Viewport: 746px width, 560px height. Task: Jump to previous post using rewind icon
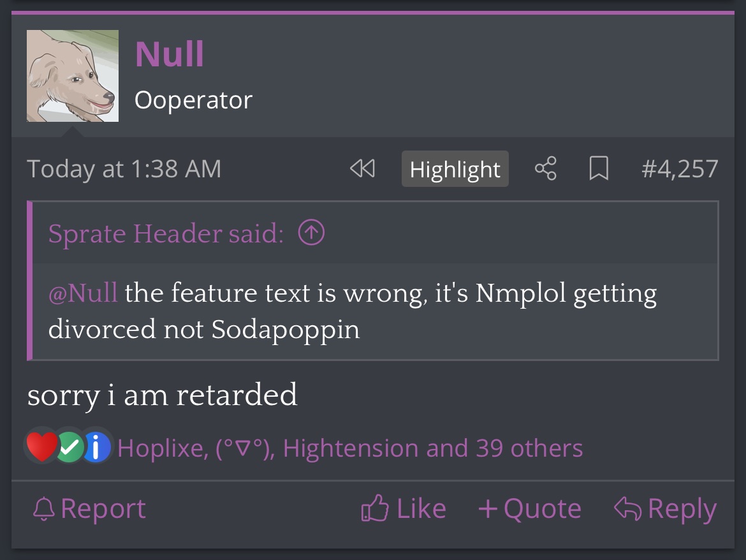pos(363,168)
